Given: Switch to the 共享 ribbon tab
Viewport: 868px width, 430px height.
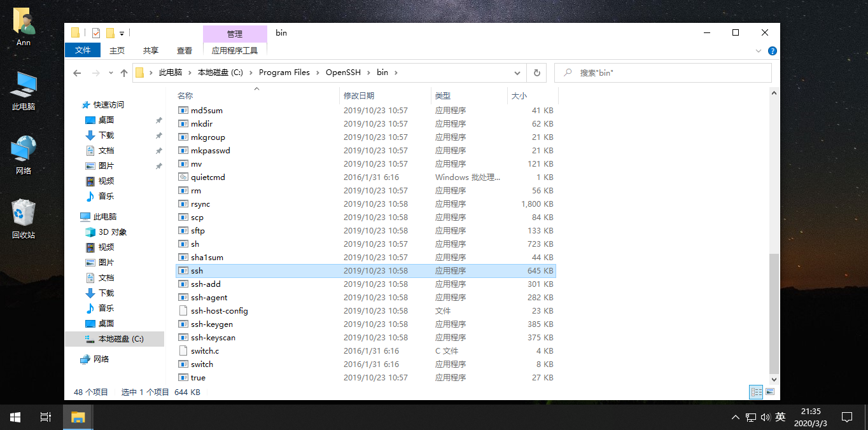Looking at the screenshot, I should 151,50.
